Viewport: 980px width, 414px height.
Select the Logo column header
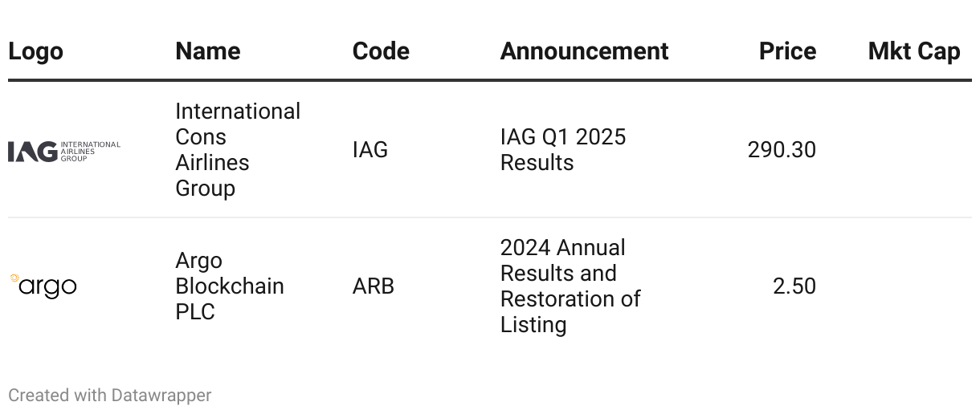click(35, 51)
